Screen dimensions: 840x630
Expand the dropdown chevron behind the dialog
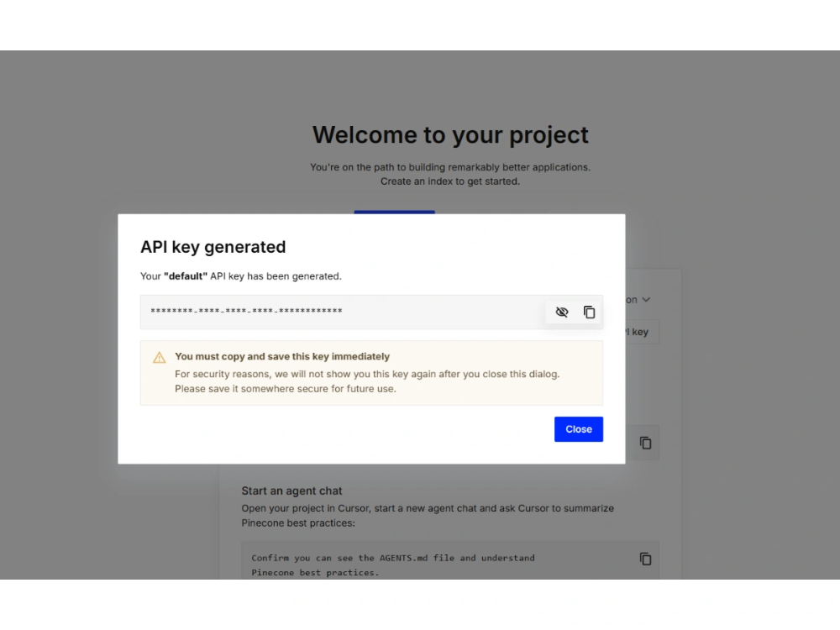point(646,300)
